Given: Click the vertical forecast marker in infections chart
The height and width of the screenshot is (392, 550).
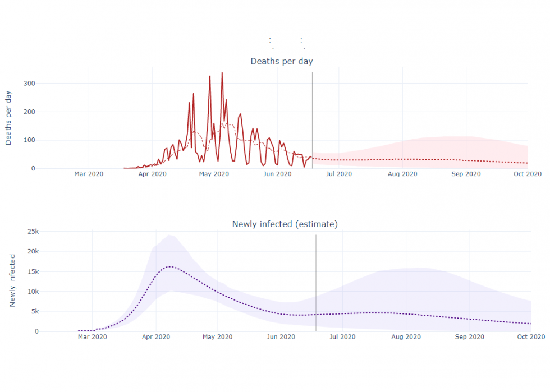Looking at the screenshot, I should (316, 269).
